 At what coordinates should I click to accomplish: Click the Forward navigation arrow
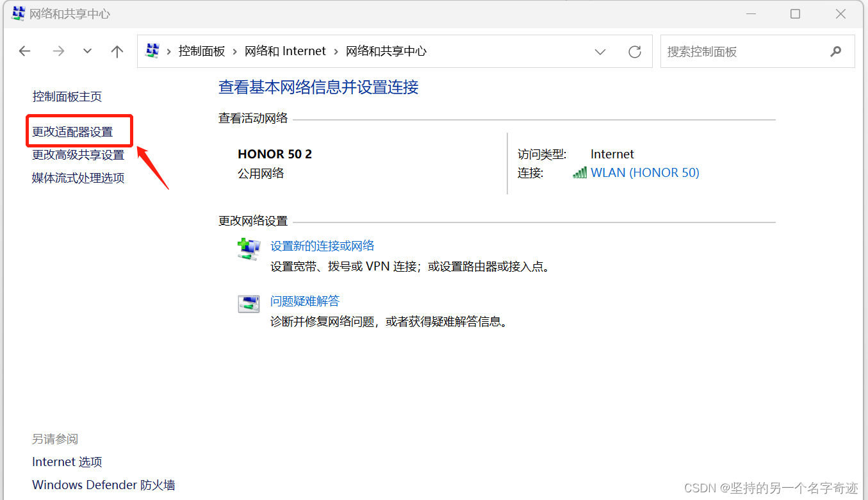(58, 51)
